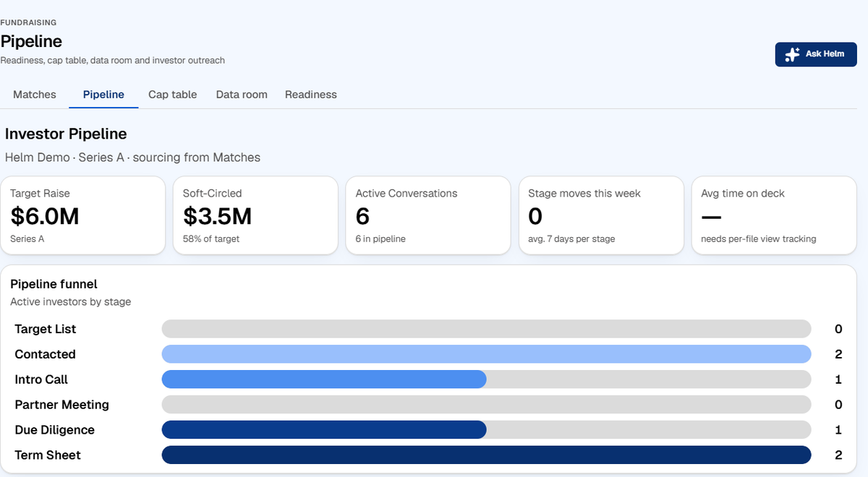The image size is (868, 477).
Task: Click the sparkle icon in Ask Helm
Action: pos(792,54)
